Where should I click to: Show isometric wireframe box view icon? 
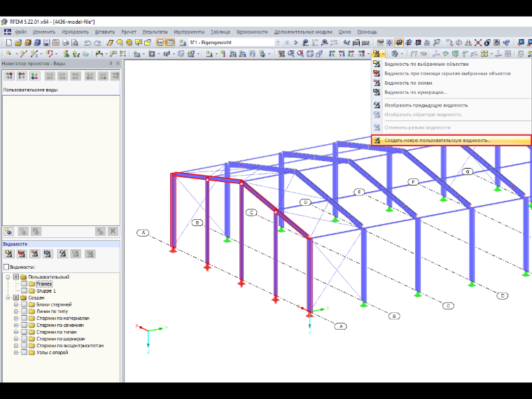tap(310, 54)
